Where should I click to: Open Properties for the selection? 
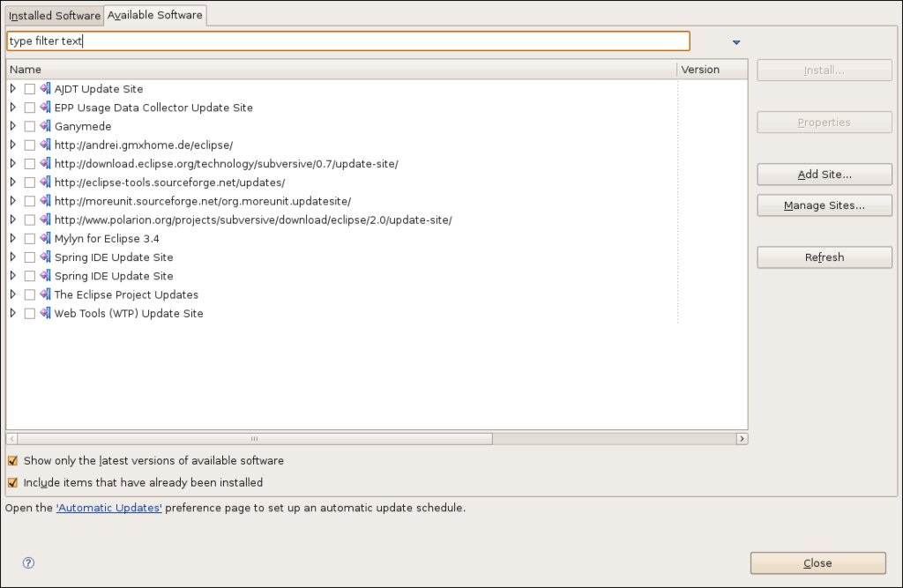[x=825, y=122]
